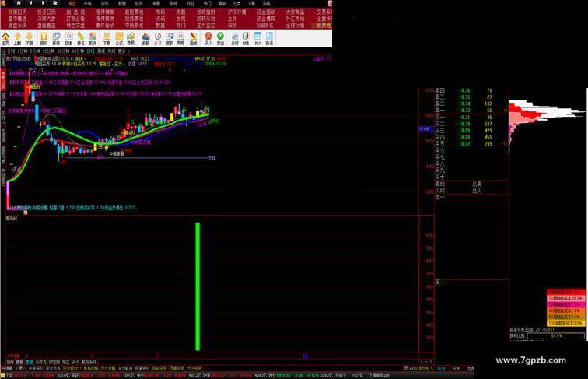Click the highlighted 管理 tab below chart
Screen dimensions: 588x379
(x=29, y=362)
